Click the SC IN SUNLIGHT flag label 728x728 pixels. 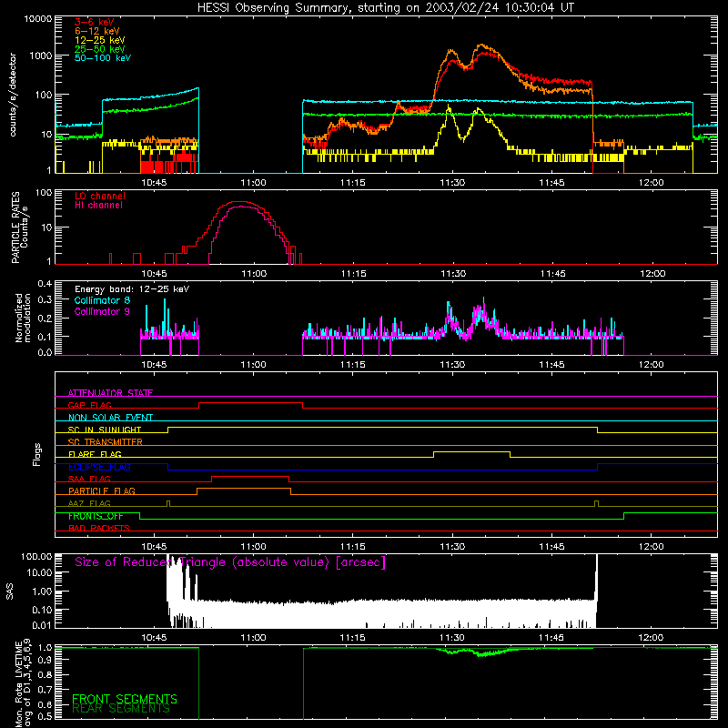pos(105,430)
